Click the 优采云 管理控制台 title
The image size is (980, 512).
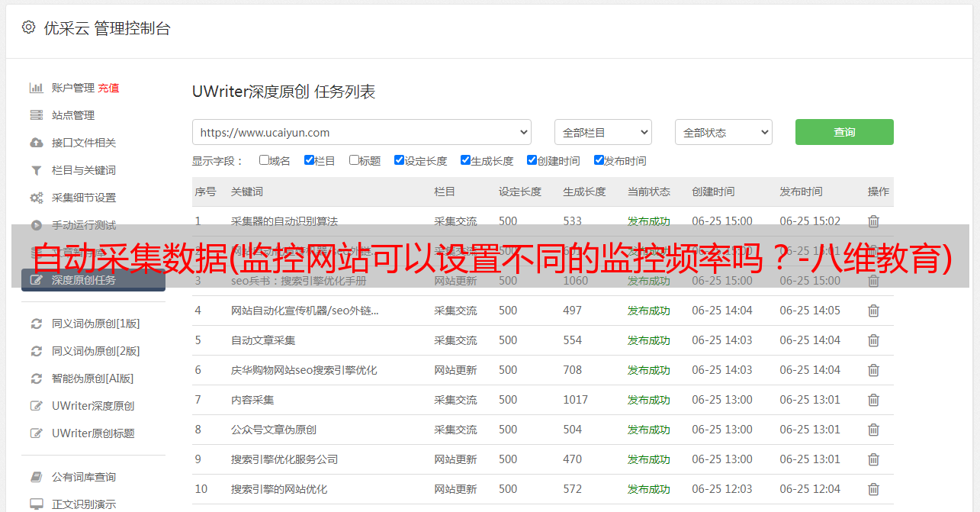click(x=107, y=28)
